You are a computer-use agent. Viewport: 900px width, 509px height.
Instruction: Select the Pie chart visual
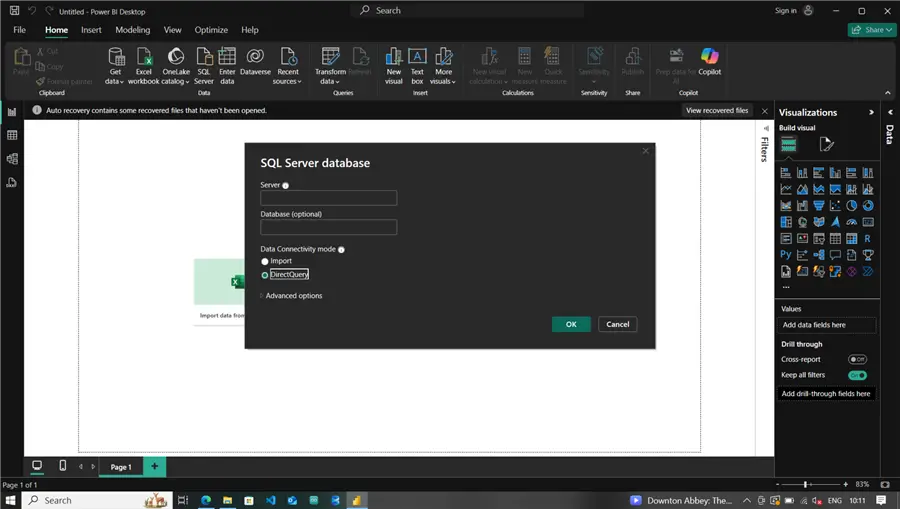click(x=851, y=205)
